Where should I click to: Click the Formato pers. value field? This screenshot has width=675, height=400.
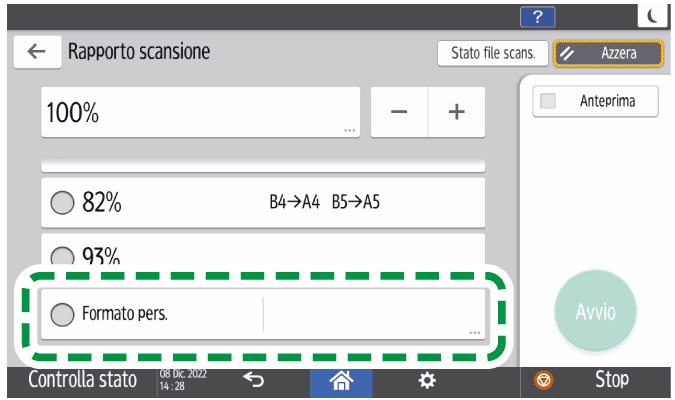374,314
